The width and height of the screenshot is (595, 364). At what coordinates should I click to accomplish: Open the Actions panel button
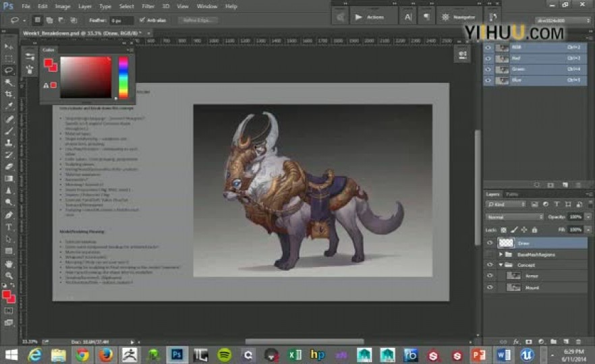coord(369,17)
